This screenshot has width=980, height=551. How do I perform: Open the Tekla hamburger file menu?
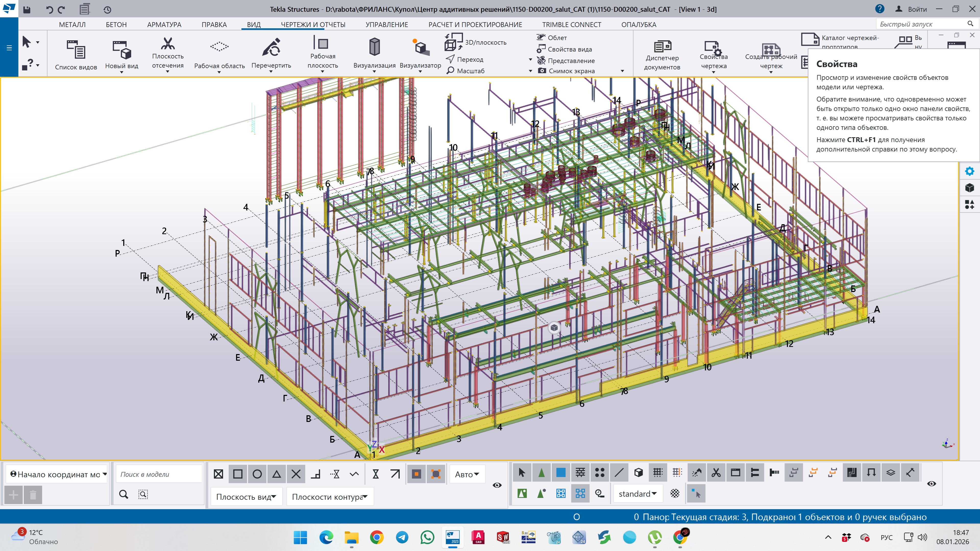pos(9,47)
